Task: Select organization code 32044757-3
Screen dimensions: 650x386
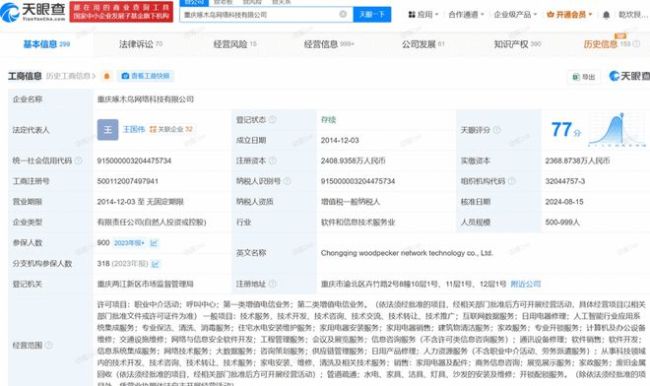Action: click(565, 181)
